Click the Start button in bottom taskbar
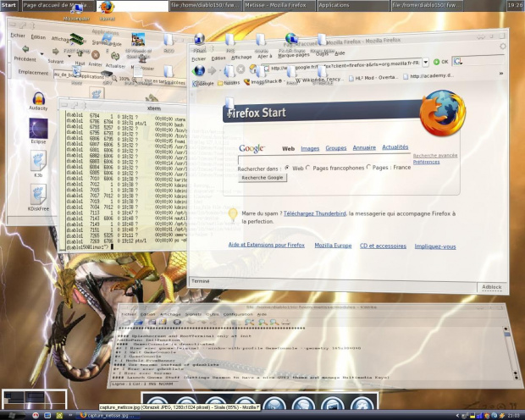This screenshot has height=420, width=525. (12, 416)
